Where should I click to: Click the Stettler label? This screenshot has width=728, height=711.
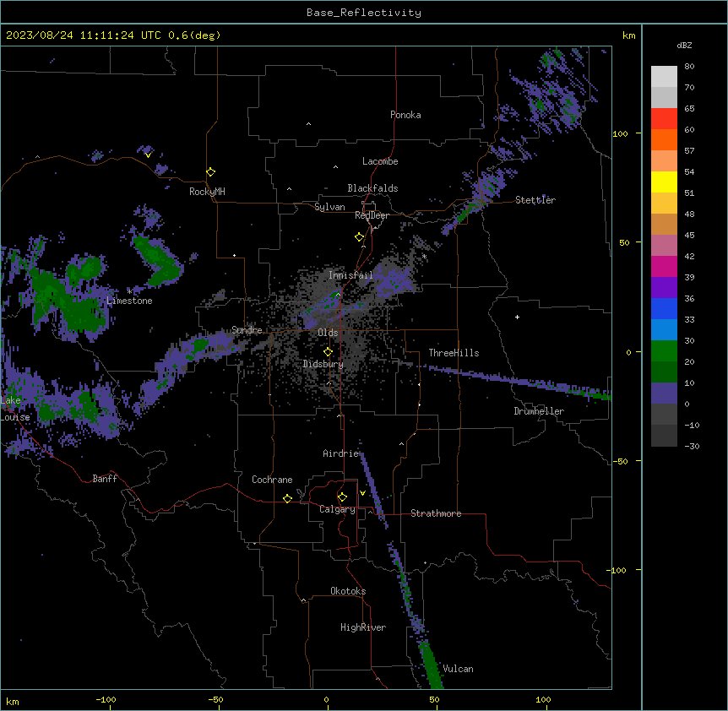pos(535,200)
